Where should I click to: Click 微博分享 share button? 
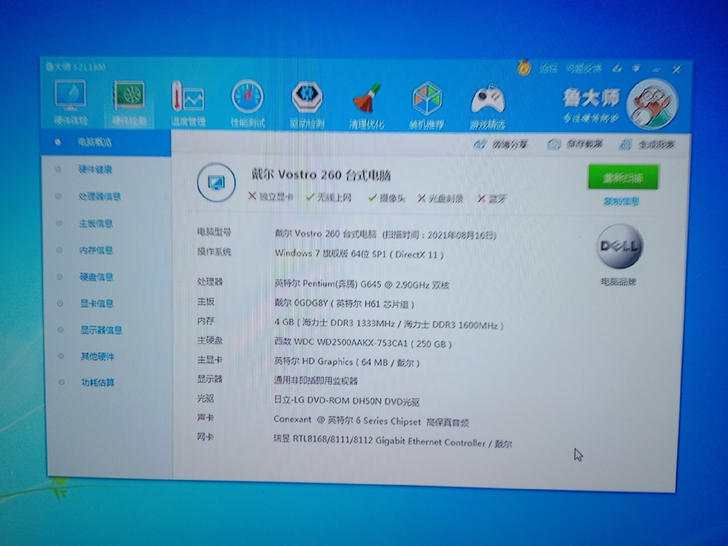coord(500,144)
